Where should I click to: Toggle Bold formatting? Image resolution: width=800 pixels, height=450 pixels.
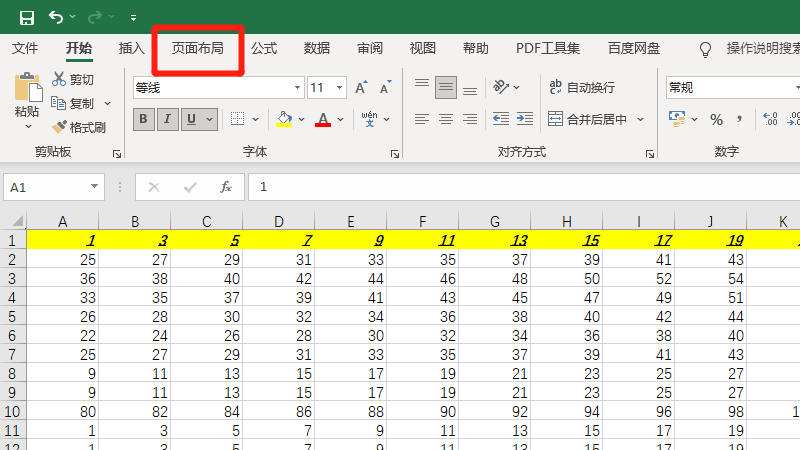coord(144,120)
